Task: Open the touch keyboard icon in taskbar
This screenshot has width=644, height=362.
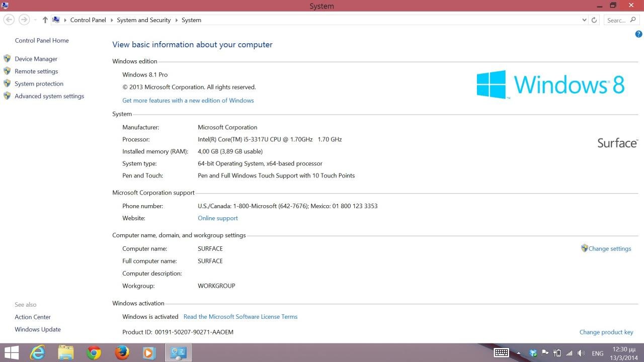Action: coord(501,353)
